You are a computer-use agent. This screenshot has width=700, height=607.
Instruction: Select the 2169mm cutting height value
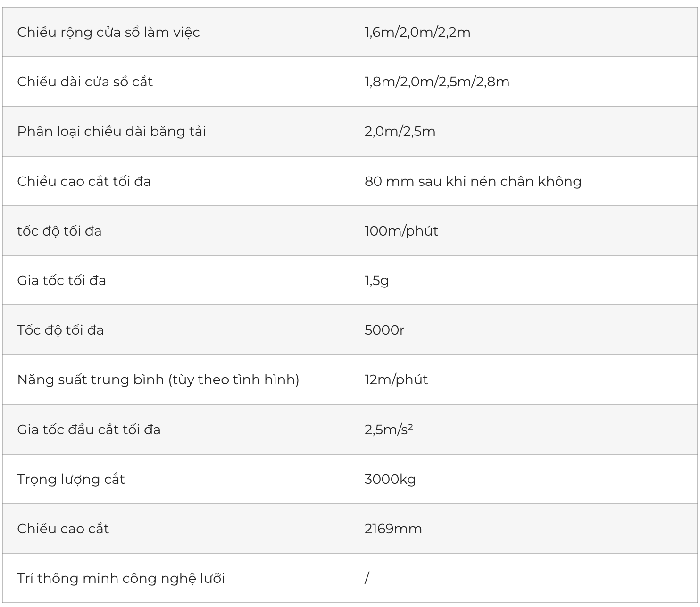(393, 529)
